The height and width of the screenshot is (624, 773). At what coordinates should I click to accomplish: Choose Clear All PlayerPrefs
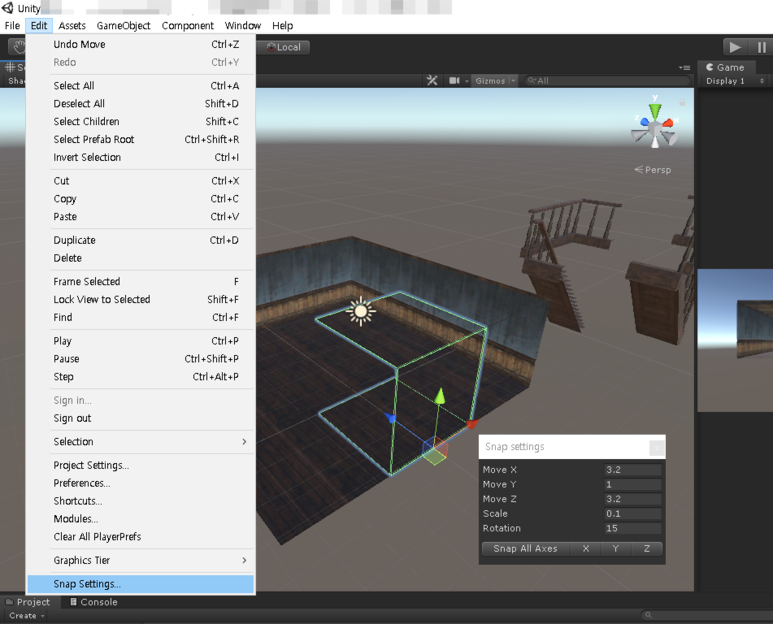pos(141,537)
